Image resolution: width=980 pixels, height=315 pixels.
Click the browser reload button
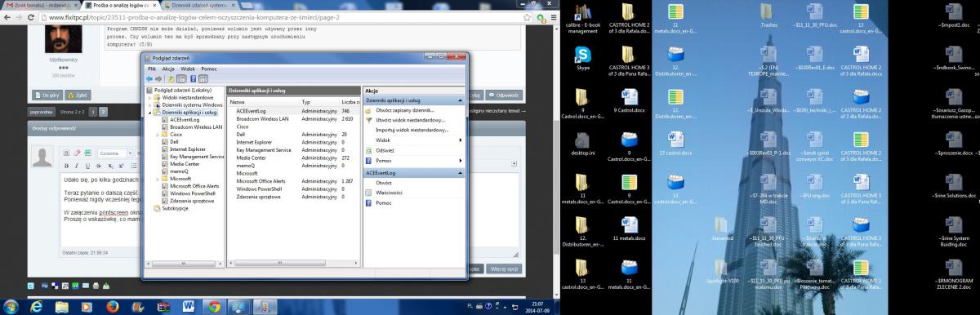(30, 16)
